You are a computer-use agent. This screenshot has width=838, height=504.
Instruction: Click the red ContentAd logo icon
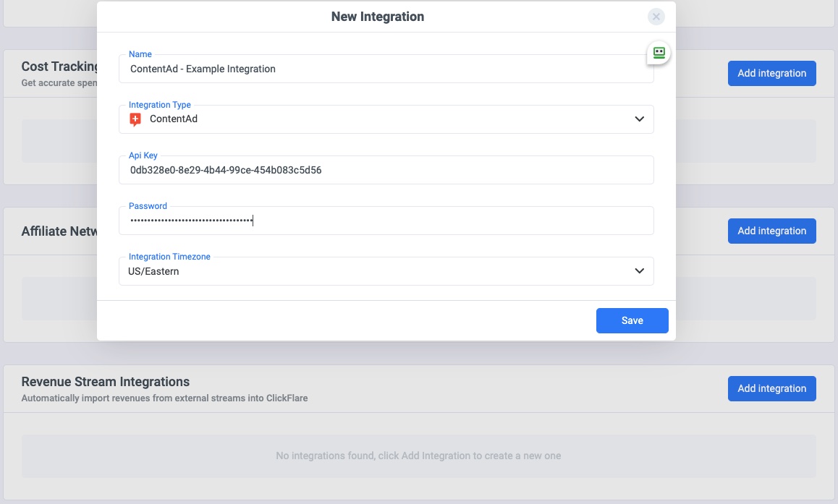click(135, 119)
